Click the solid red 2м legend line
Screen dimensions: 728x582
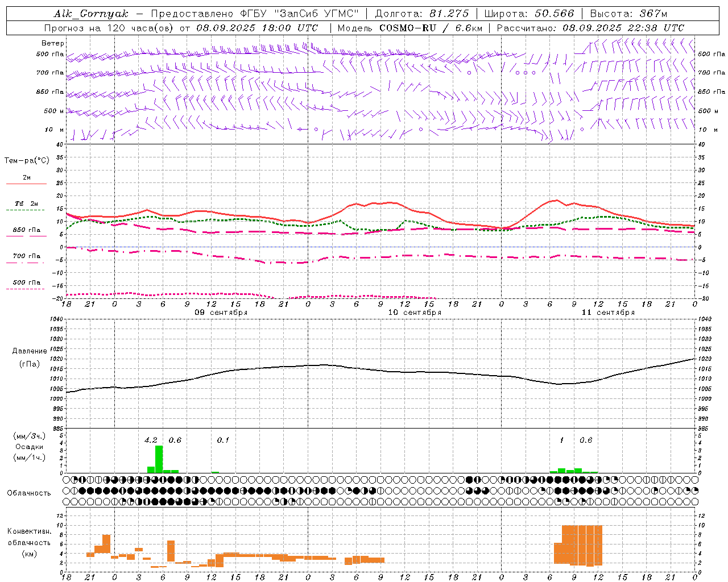(26, 184)
